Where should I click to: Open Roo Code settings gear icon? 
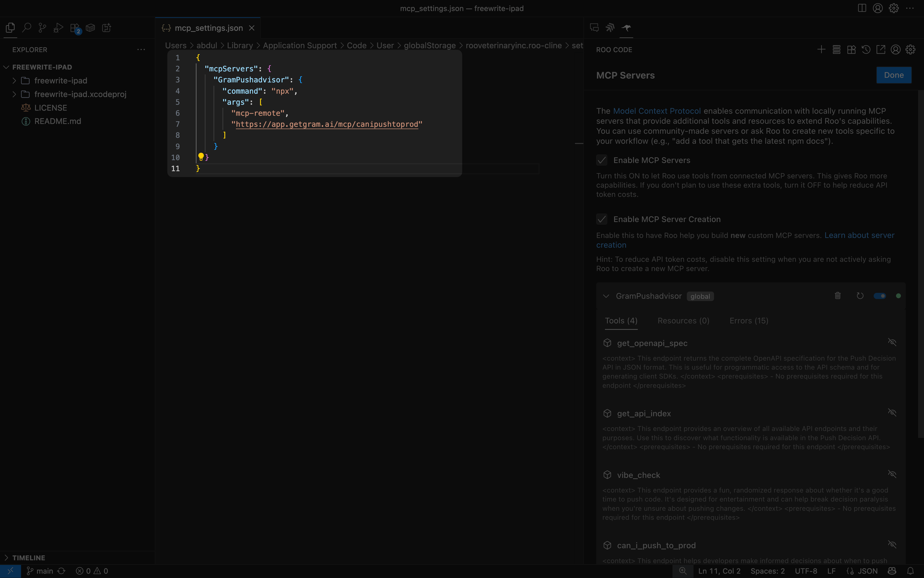(x=911, y=49)
